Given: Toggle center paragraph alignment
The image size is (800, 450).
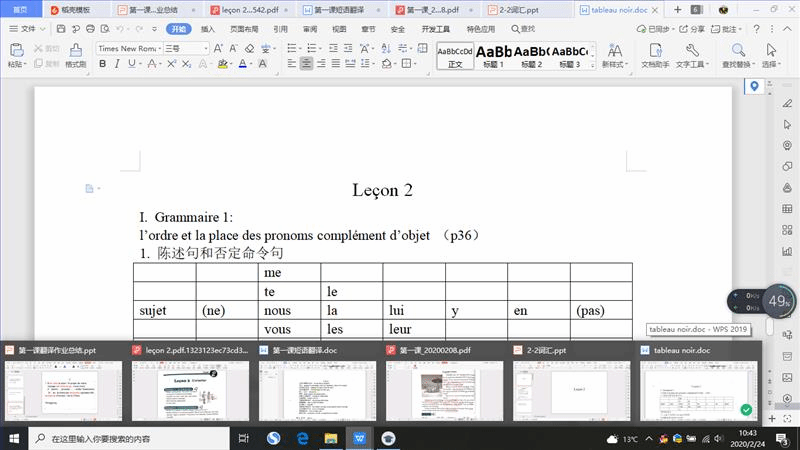Looking at the screenshot, I should [x=306, y=64].
